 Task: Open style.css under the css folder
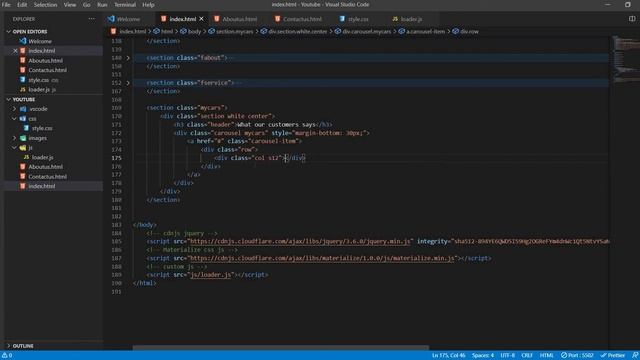(x=42, y=128)
